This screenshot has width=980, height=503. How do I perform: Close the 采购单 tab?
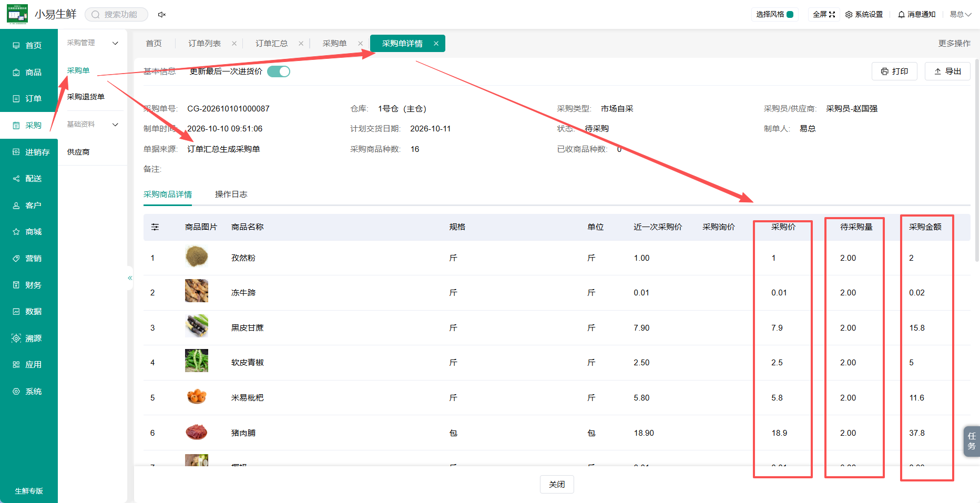click(360, 44)
